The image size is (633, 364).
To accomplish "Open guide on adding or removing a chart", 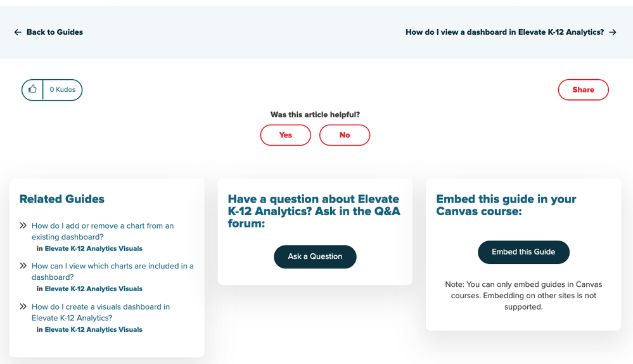I will [103, 232].
